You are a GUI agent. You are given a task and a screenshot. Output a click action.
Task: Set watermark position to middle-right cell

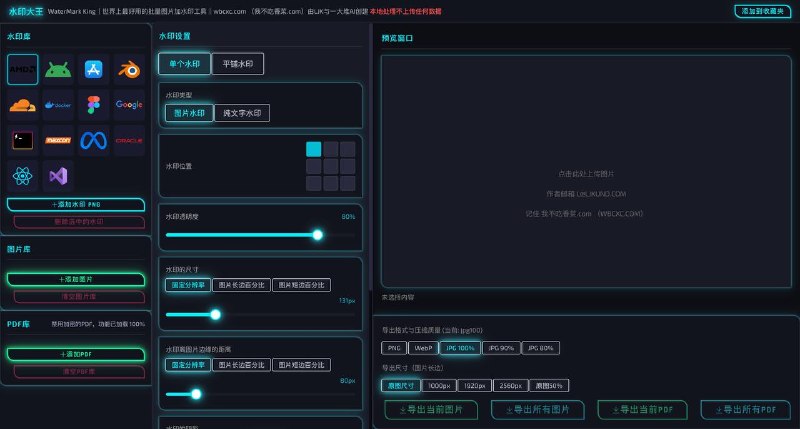[347, 166]
